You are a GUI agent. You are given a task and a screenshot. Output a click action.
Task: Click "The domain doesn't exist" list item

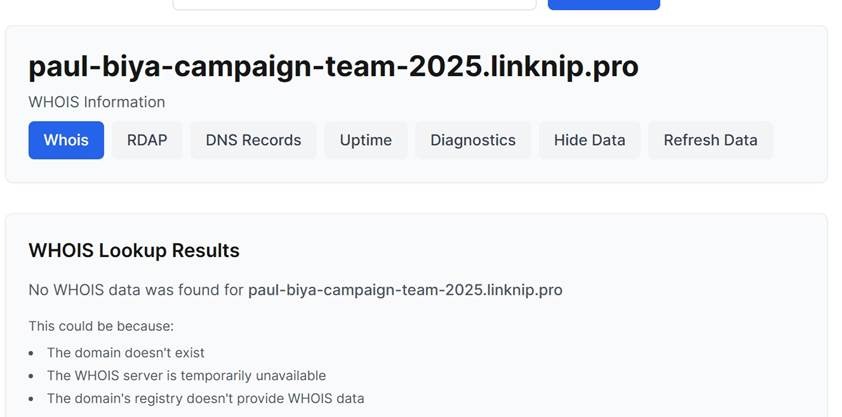pyautogui.click(x=125, y=352)
